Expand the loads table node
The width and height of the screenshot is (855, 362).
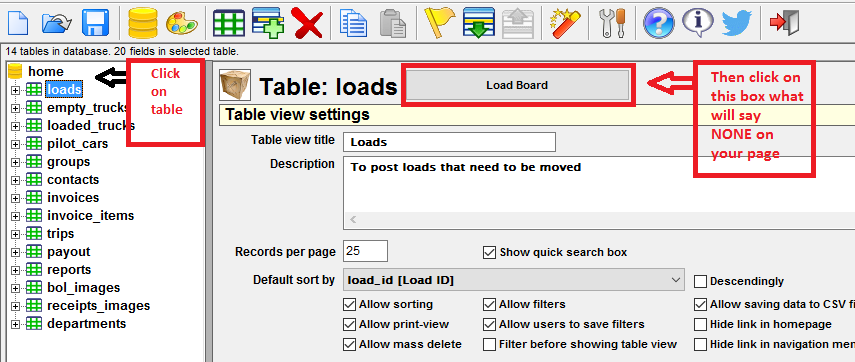pyautogui.click(x=15, y=90)
